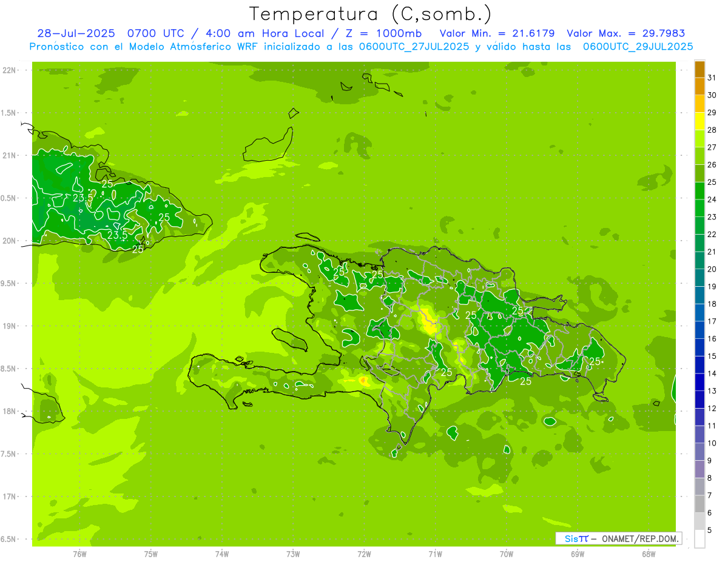Click the '75W' longitude axis label
The height and width of the screenshot is (562, 728).
151,554
